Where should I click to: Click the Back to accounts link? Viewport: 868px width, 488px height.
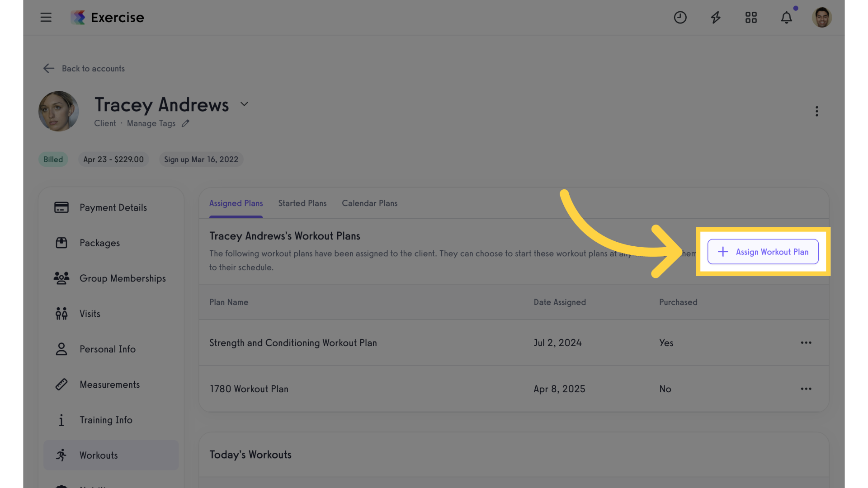coord(93,69)
